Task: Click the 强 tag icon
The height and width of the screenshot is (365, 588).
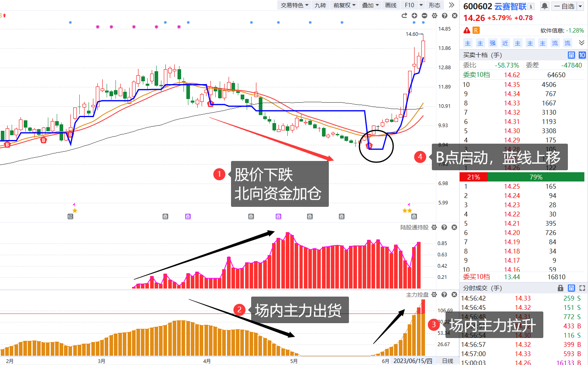Action: coord(493,43)
